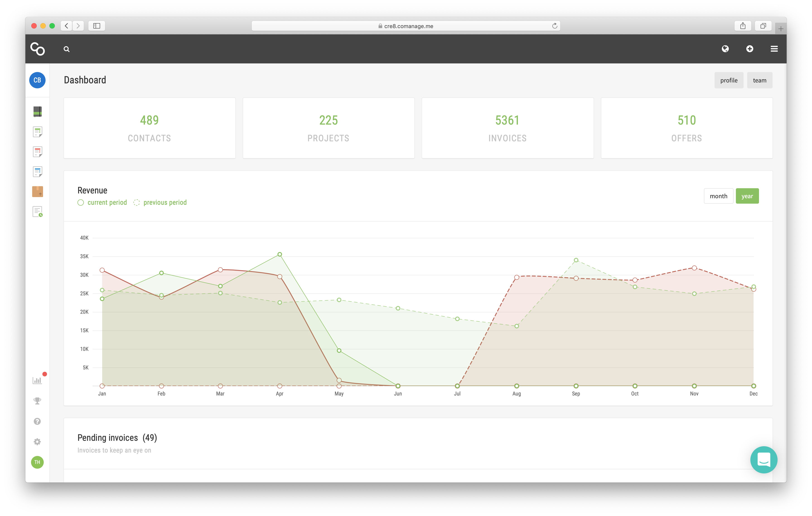Open the green document icon in sidebar
Image resolution: width=812 pixels, height=516 pixels.
(x=37, y=132)
